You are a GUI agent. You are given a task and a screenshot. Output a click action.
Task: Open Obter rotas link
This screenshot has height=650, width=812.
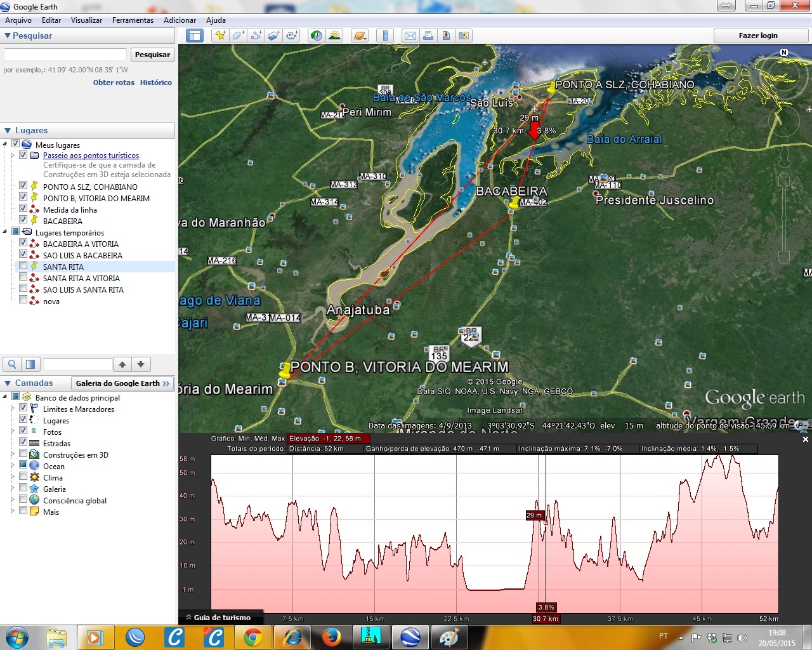point(114,83)
